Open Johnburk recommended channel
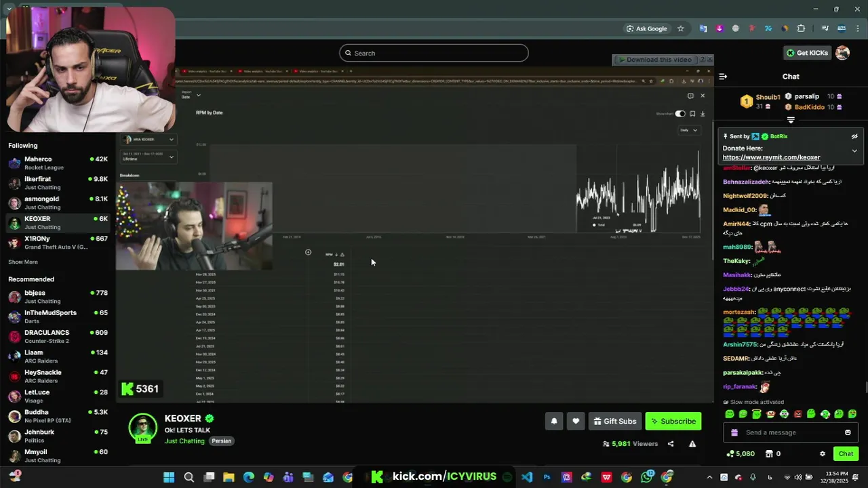Screen dimensions: 868x488 (x=58, y=436)
